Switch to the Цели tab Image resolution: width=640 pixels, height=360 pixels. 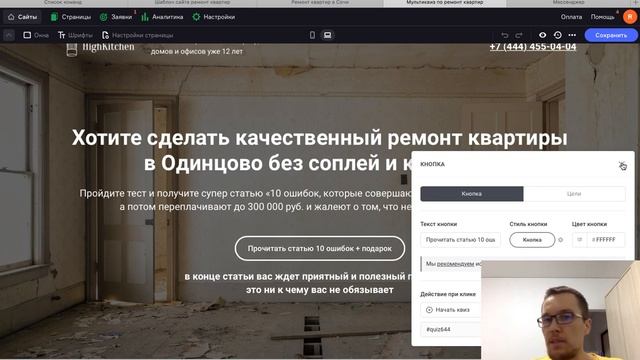(x=574, y=194)
